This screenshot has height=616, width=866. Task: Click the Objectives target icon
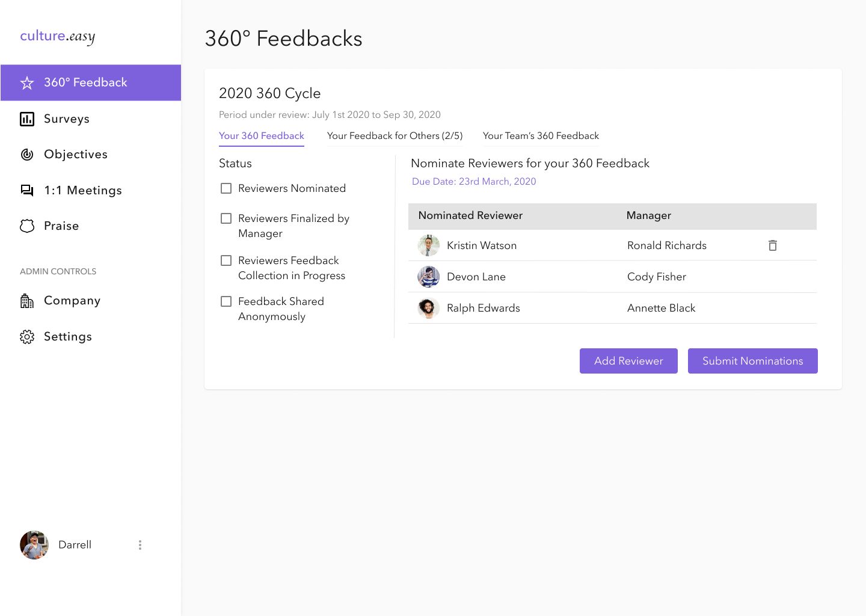coord(27,155)
